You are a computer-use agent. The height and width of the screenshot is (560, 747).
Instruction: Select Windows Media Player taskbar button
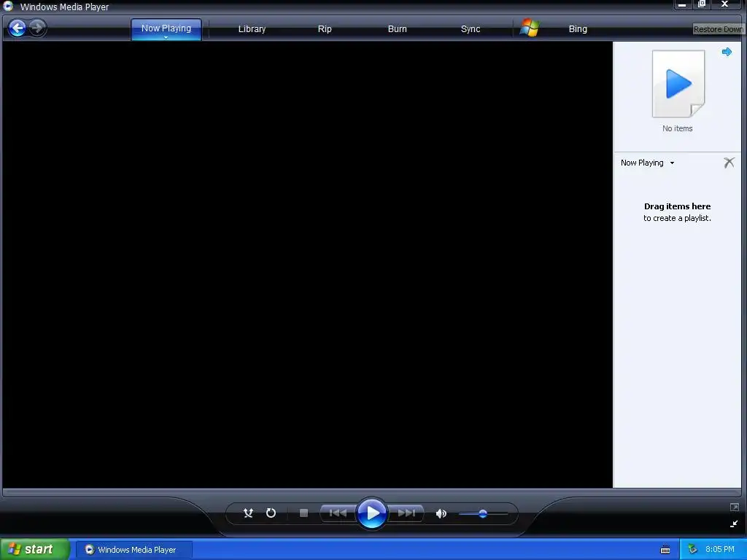(134, 550)
